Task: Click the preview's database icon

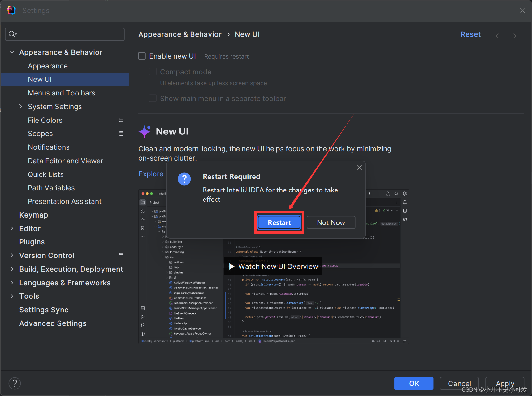Action: pos(405,211)
